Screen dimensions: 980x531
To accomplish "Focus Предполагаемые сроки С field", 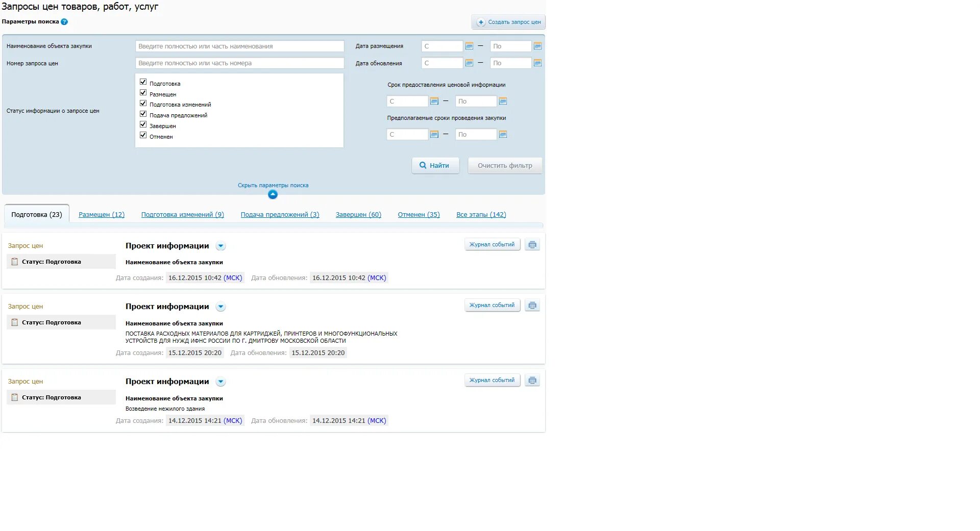I will (407, 135).
